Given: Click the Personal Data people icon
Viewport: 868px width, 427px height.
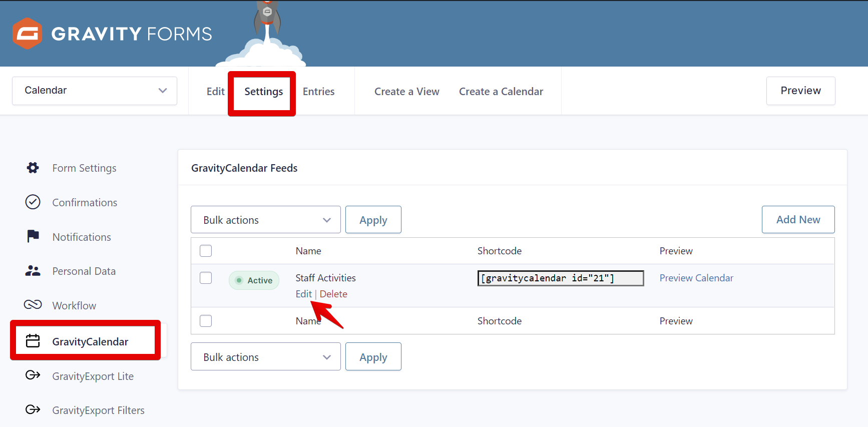Looking at the screenshot, I should point(33,271).
